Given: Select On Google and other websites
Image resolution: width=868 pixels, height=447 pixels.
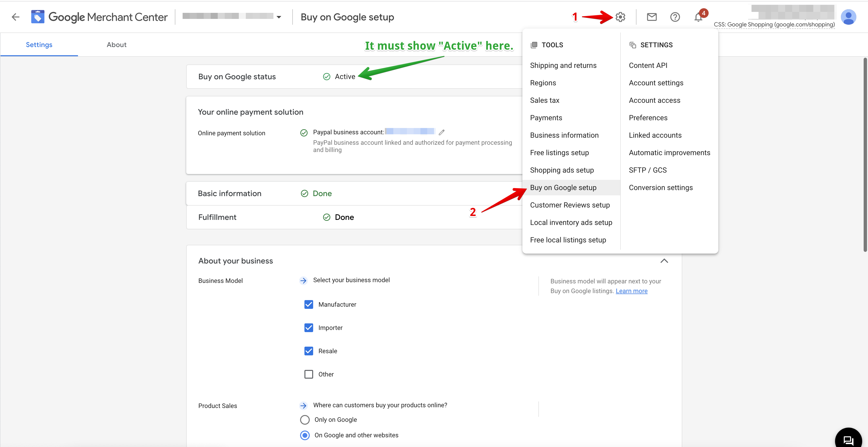Looking at the screenshot, I should (x=305, y=435).
